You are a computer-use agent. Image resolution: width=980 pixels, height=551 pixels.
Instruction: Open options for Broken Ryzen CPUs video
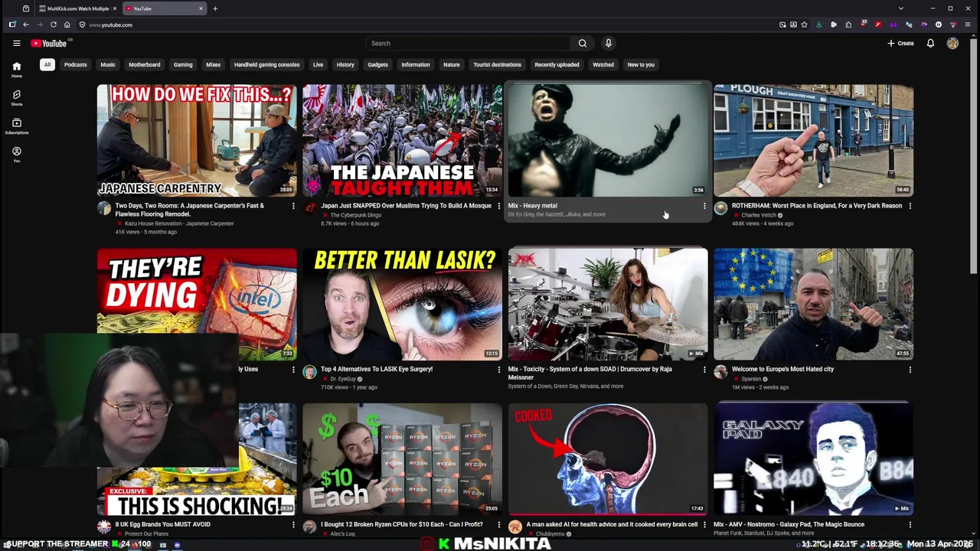499,525
